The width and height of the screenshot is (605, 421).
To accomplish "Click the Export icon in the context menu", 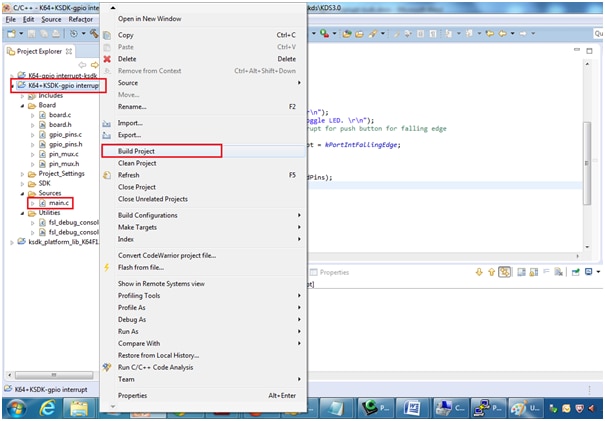I will coord(108,134).
